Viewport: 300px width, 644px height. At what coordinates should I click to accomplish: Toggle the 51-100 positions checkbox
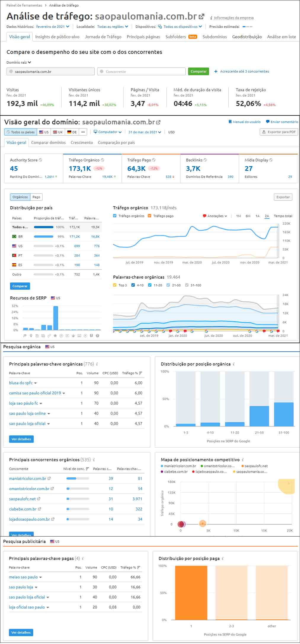(187, 285)
